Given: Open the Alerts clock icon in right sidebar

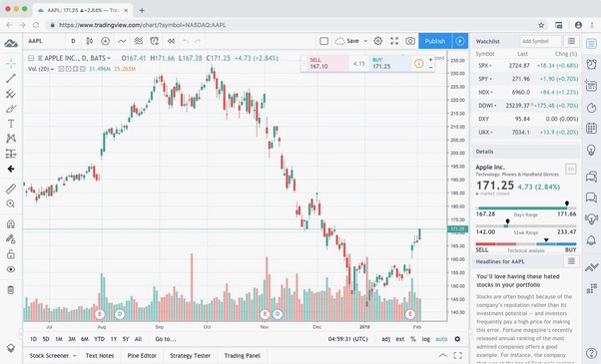Looking at the screenshot, I should (x=591, y=64).
